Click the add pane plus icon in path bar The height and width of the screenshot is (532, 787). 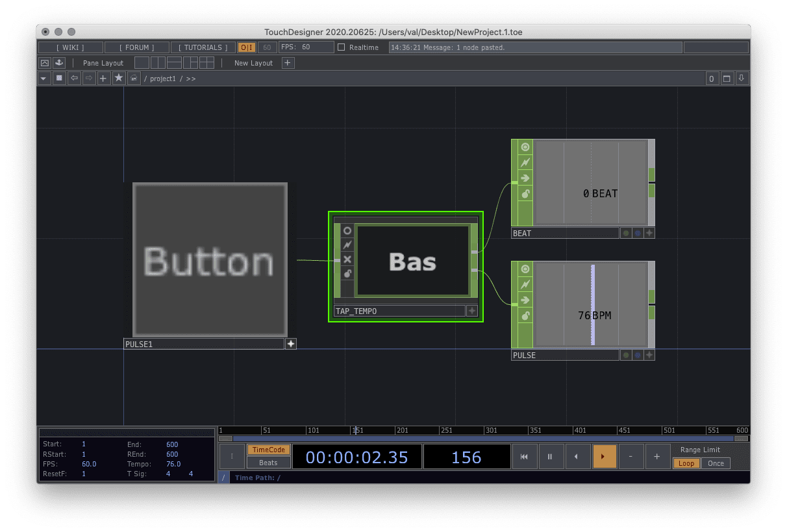(103, 79)
